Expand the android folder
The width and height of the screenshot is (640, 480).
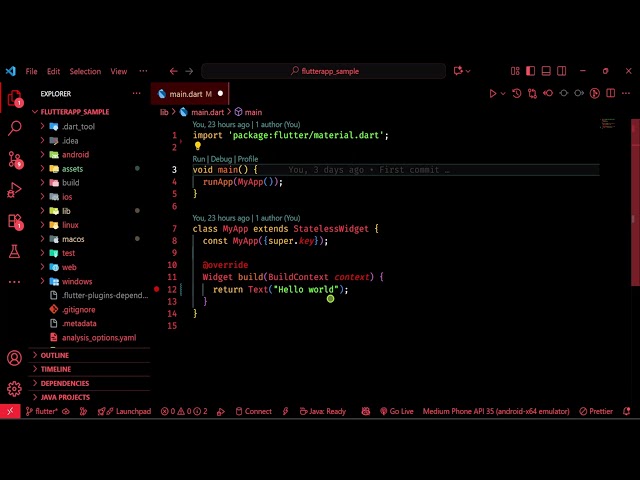pos(91,155)
